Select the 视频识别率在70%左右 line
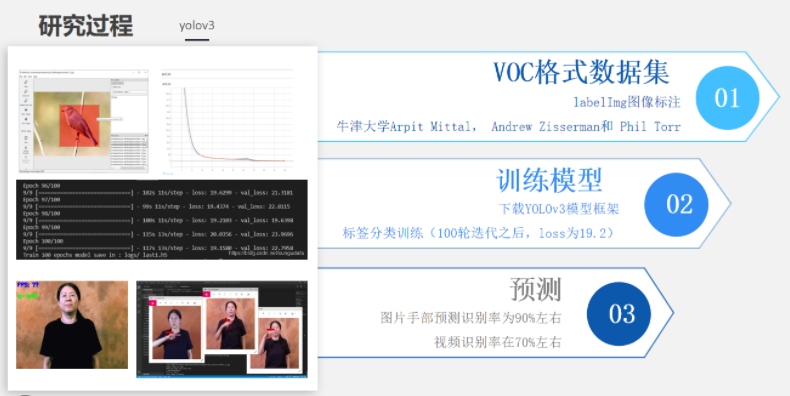This screenshot has height=396, width=790. (497, 343)
